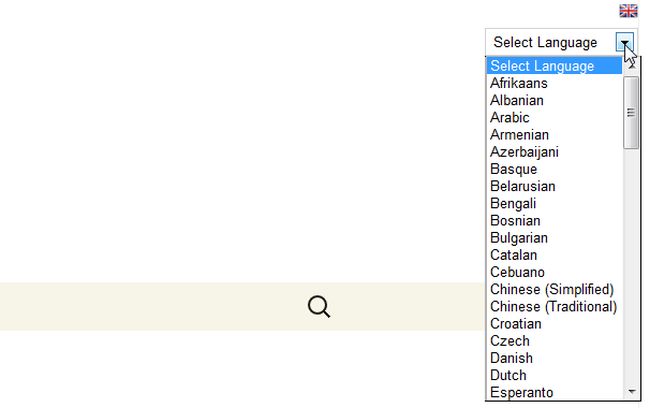This screenshot has height=408, width=650.
Task: Pick Basque from the dropdown list
Action: tap(513, 169)
